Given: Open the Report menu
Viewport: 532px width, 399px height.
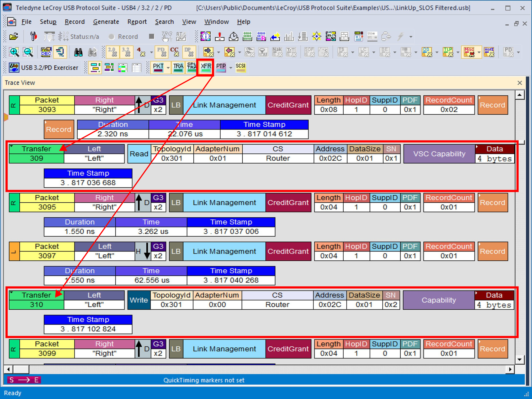Looking at the screenshot, I should [x=137, y=22].
